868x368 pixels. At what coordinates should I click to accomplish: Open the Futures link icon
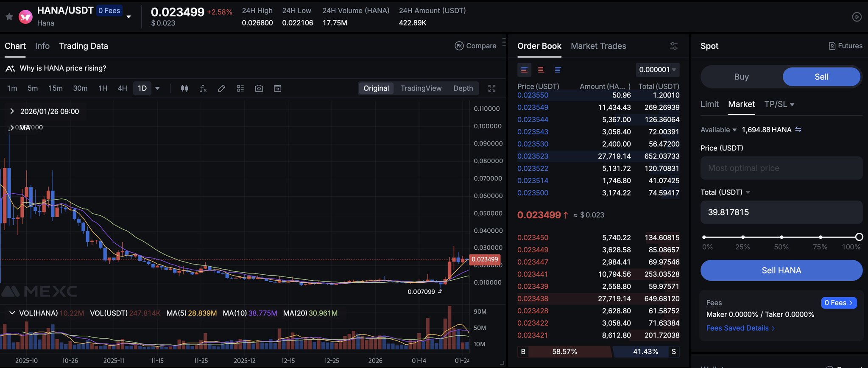(x=832, y=46)
